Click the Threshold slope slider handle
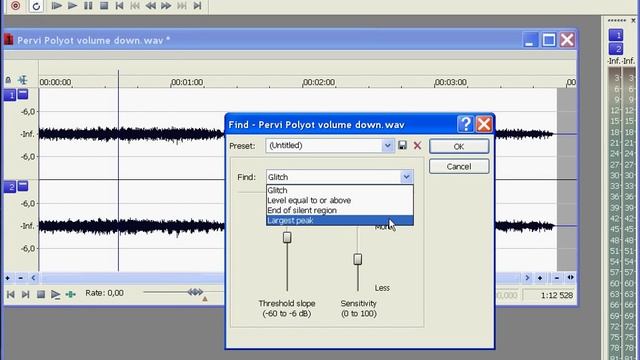Image resolution: width=640 pixels, height=360 pixels. pos(287,237)
